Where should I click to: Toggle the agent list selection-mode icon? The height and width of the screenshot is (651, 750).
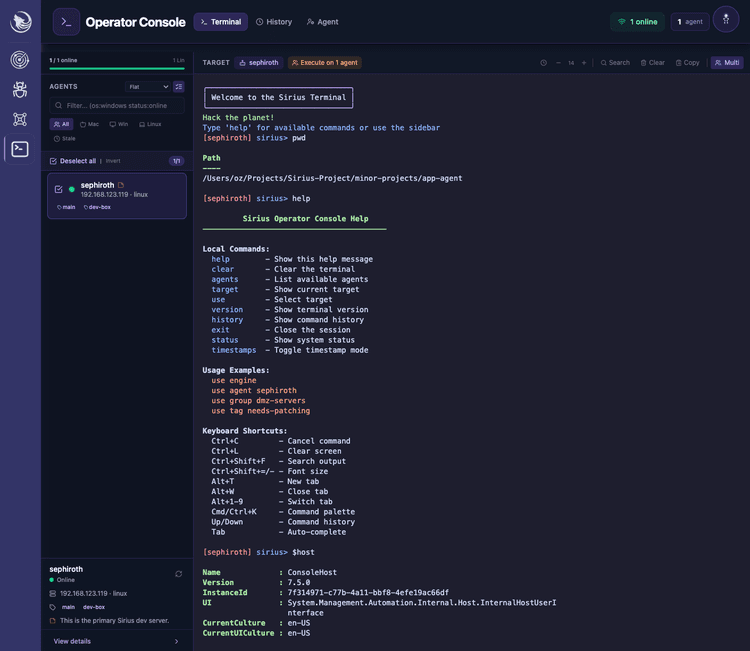click(178, 87)
